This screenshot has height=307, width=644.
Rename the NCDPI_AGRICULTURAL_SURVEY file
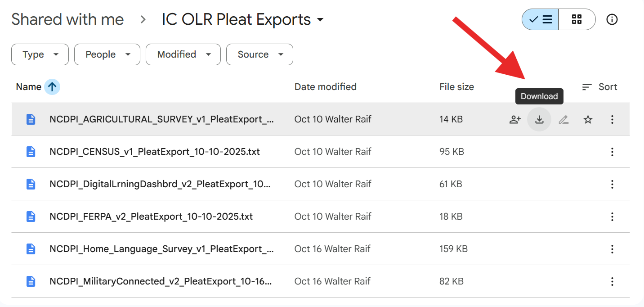point(563,119)
